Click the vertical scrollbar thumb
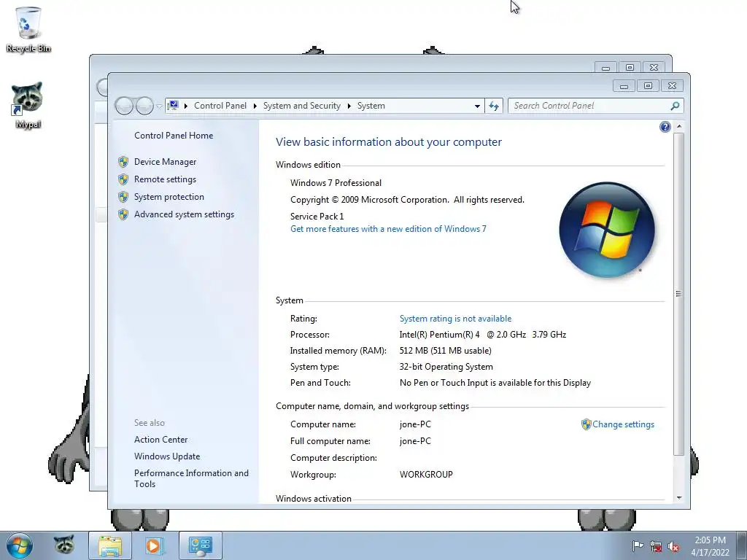 [x=679, y=294]
